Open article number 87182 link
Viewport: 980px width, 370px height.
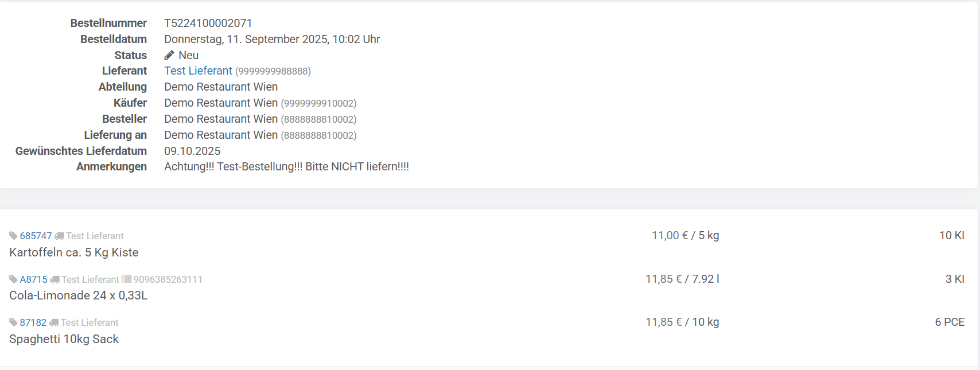pos(33,322)
